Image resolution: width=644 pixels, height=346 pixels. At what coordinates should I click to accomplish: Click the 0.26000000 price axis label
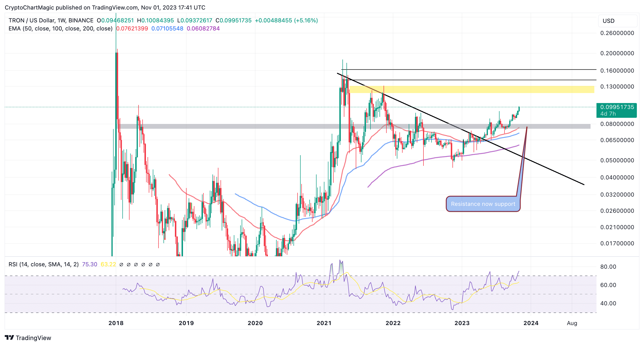point(617,33)
